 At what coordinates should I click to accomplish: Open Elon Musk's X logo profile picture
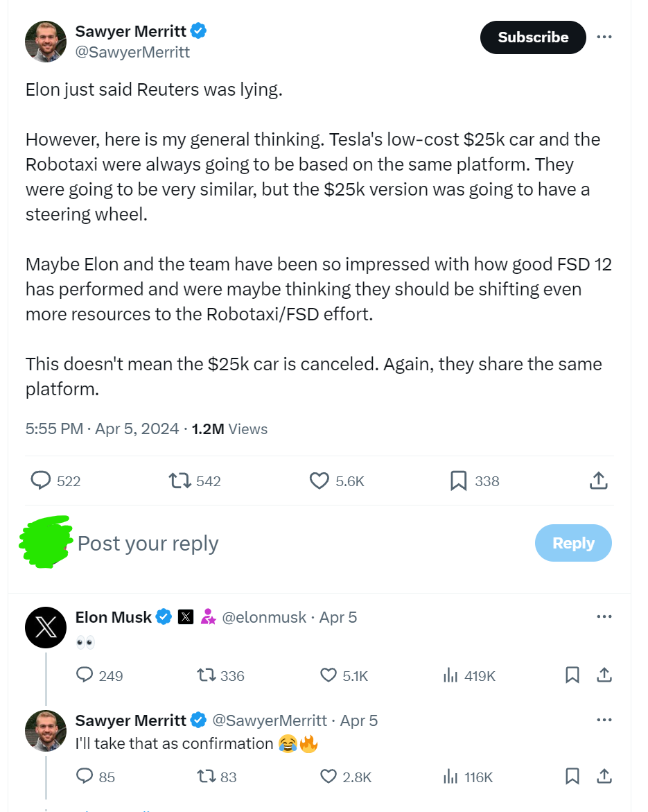click(x=46, y=628)
